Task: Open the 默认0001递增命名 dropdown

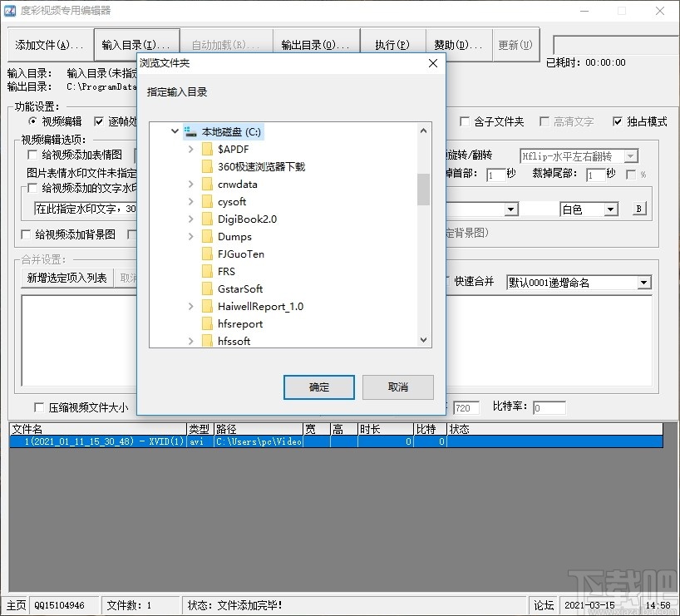Action: [644, 283]
